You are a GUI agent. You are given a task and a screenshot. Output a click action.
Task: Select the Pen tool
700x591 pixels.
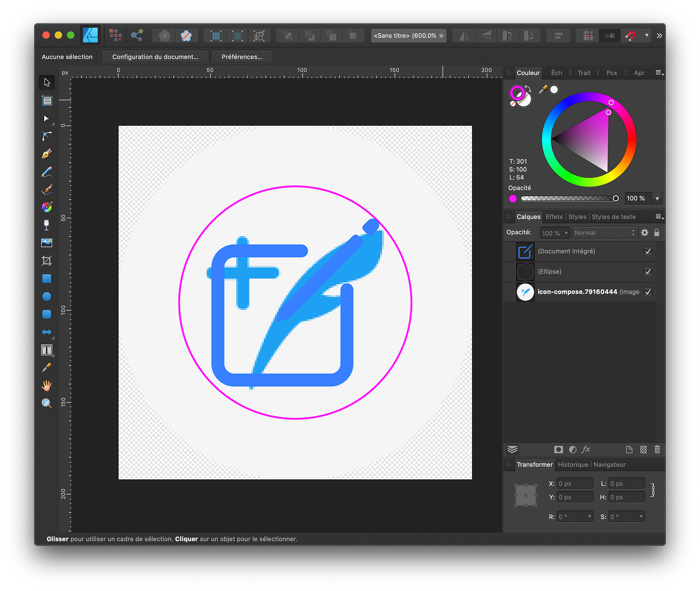coord(47,154)
